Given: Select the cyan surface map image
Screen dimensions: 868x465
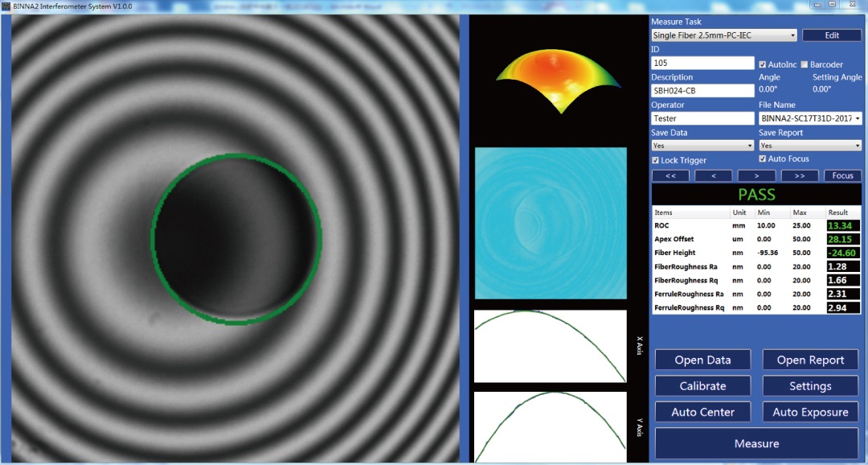Looking at the screenshot, I should (x=551, y=223).
